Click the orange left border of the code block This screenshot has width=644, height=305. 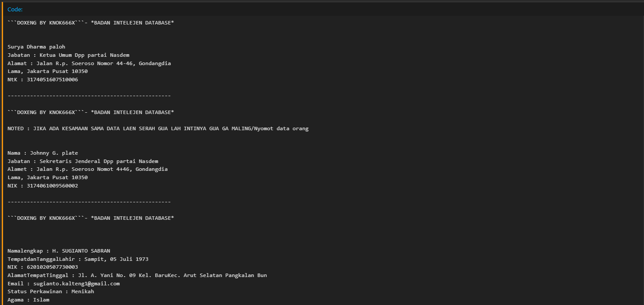tap(3, 153)
